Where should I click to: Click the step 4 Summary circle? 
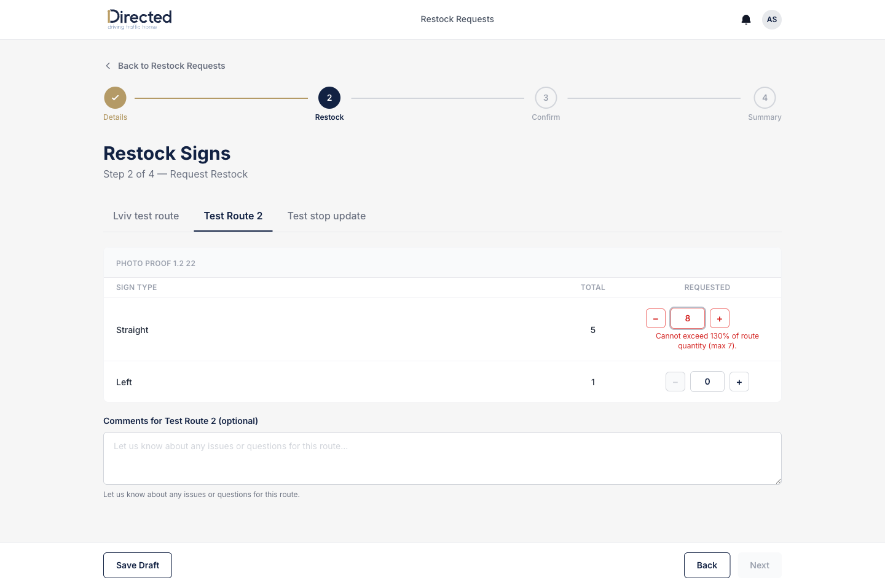pos(765,98)
